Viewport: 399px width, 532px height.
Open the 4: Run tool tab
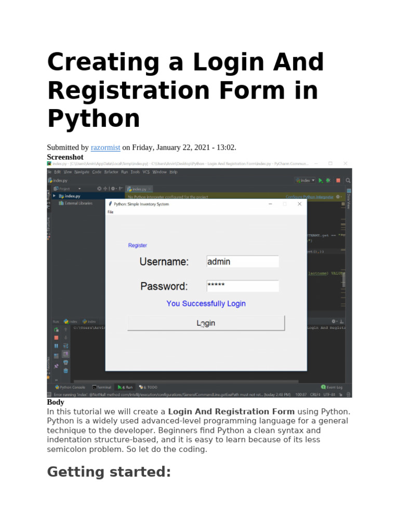click(x=125, y=387)
